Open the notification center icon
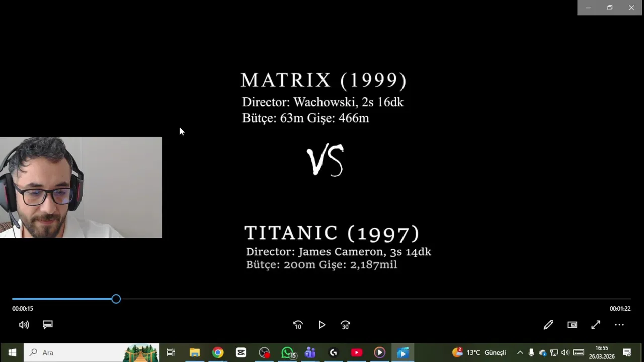 tap(627, 353)
